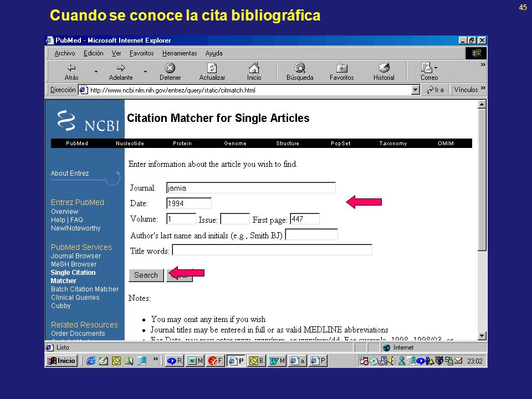
Task: Click the volume speaker tray icon
Action: 391,361
